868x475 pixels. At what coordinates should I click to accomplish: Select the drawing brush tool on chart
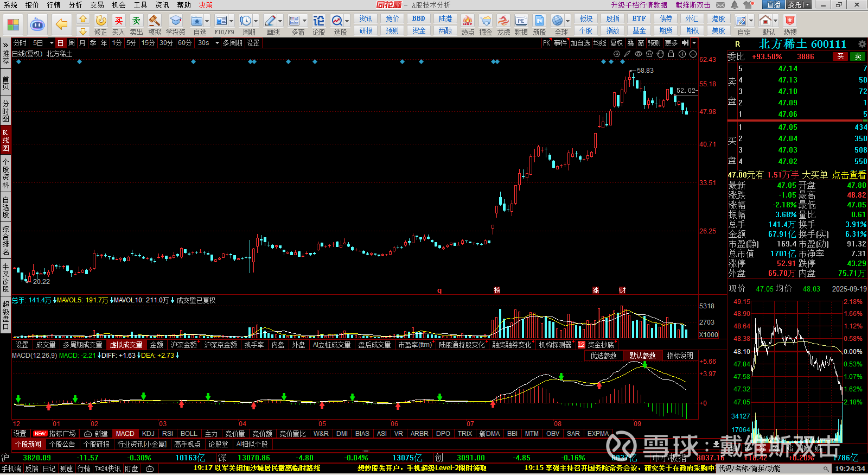point(628,54)
